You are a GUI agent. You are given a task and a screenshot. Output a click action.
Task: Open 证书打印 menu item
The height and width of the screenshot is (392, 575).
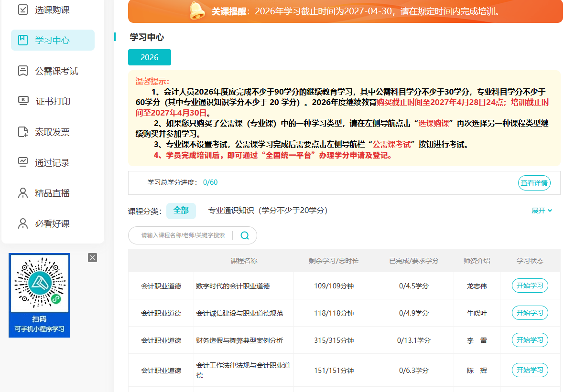pos(53,101)
